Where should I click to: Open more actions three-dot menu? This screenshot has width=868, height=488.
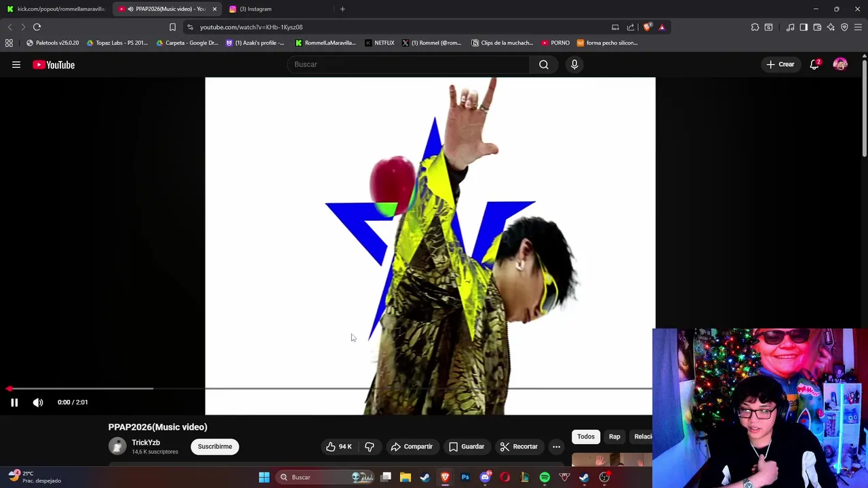556,447
